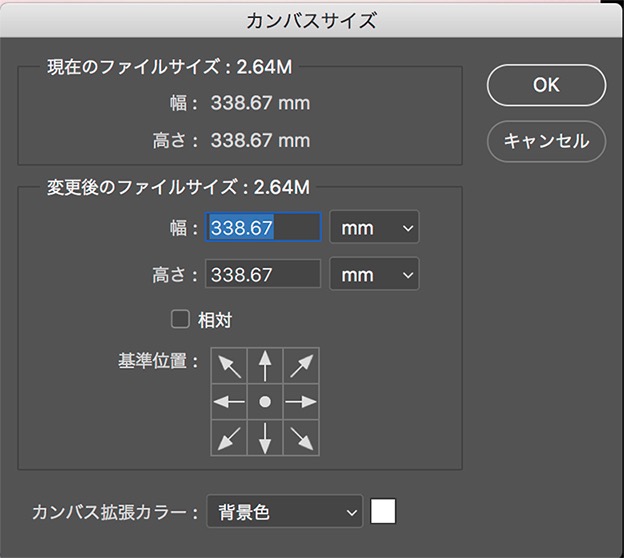The height and width of the screenshot is (558, 624).
Task: Click the 幅 width input field
Action: click(x=263, y=228)
